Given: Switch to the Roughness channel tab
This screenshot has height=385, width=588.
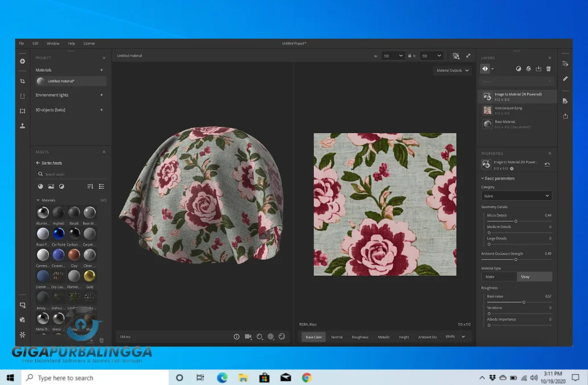Looking at the screenshot, I should click(360, 337).
